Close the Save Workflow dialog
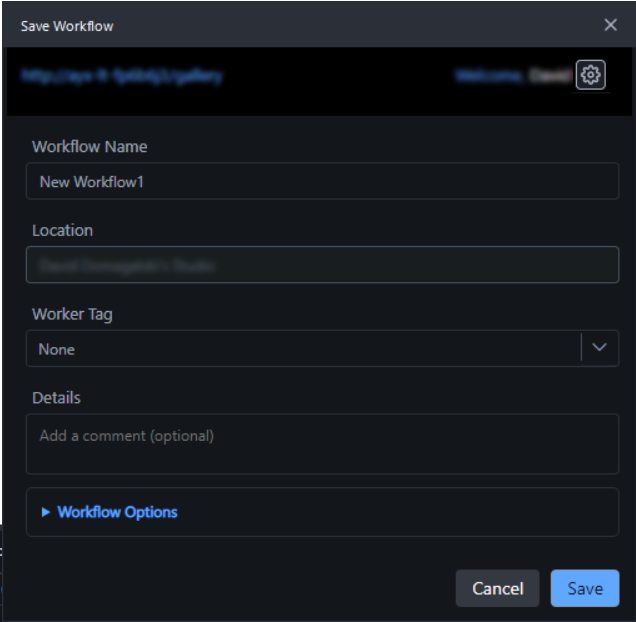 point(610,25)
